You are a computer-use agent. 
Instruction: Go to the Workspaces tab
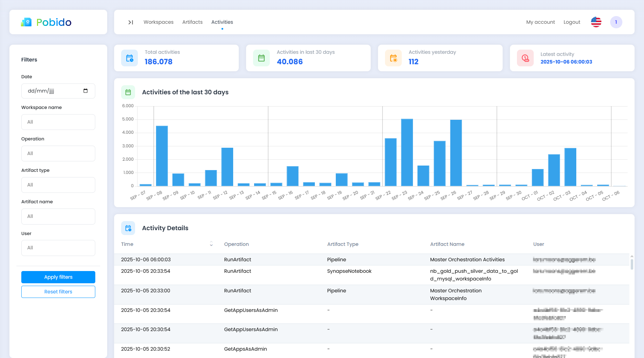click(x=158, y=22)
